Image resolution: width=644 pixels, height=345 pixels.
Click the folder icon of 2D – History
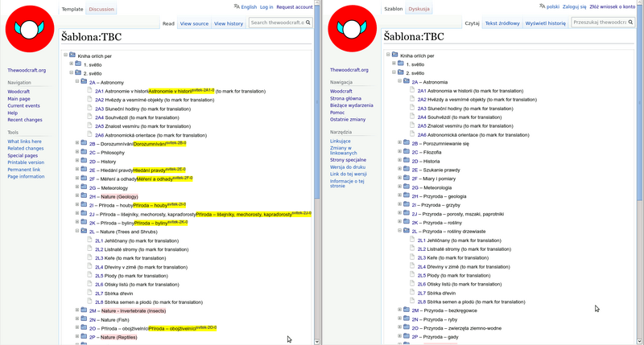[x=84, y=161]
